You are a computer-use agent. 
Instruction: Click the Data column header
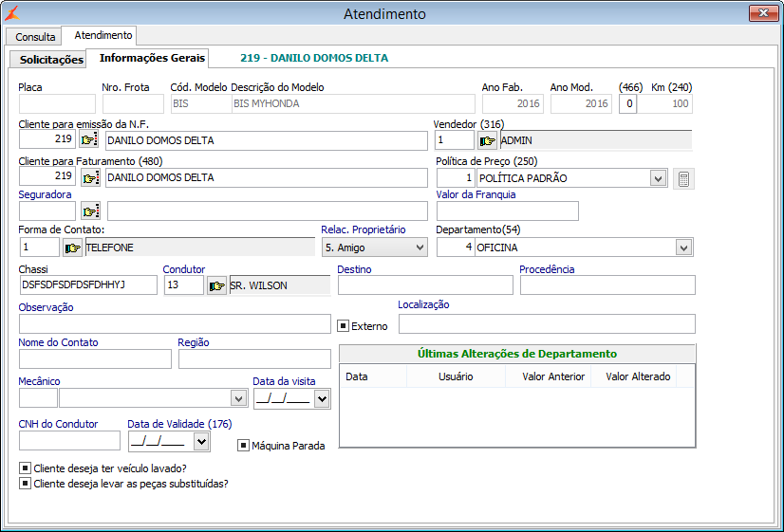click(374, 376)
